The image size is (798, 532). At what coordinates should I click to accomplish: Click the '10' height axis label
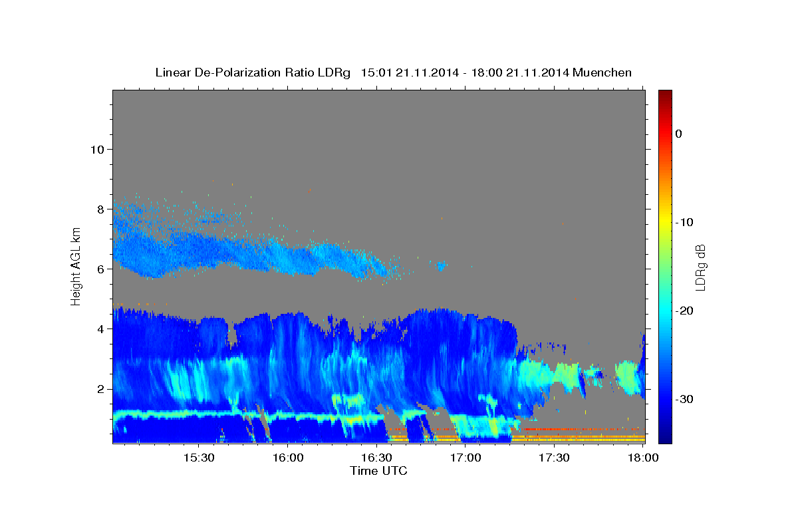point(96,149)
